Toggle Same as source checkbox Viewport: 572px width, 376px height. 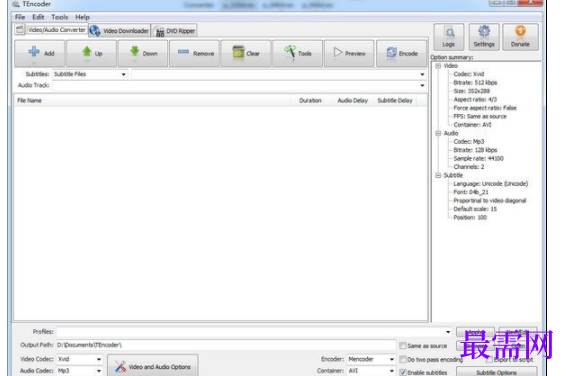point(403,346)
